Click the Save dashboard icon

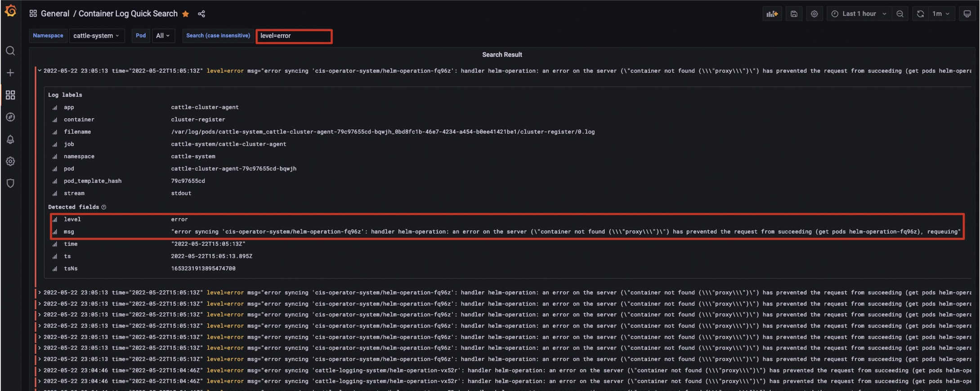[794, 14]
